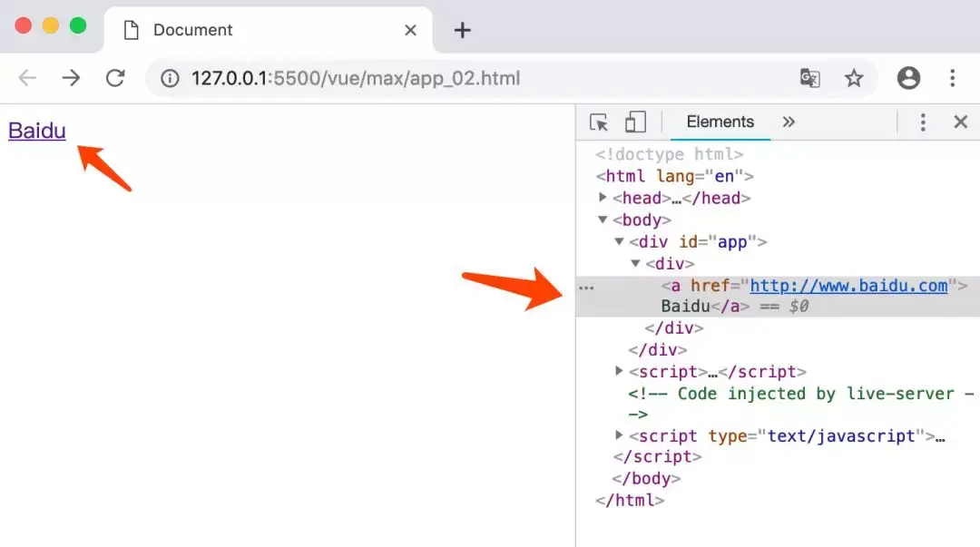Collapse the div id="app" node
This screenshot has height=547, width=980.
pyautogui.click(x=619, y=241)
